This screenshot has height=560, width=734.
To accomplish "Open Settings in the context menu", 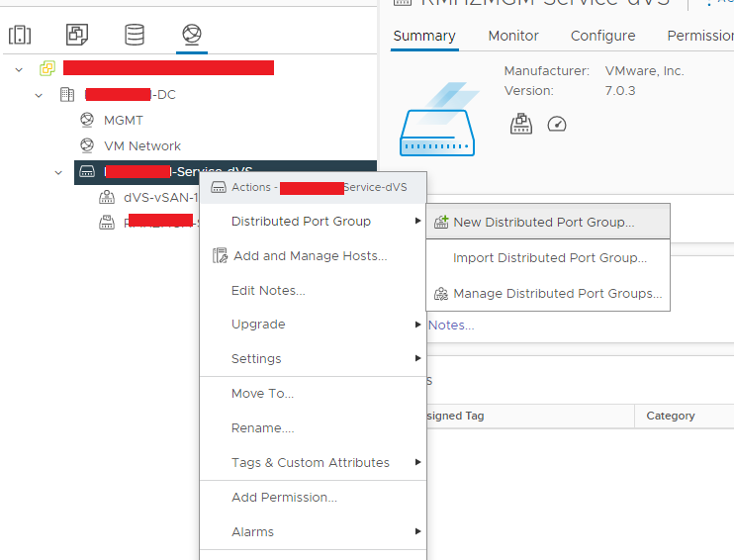I will pyautogui.click(x=313, y=359).
